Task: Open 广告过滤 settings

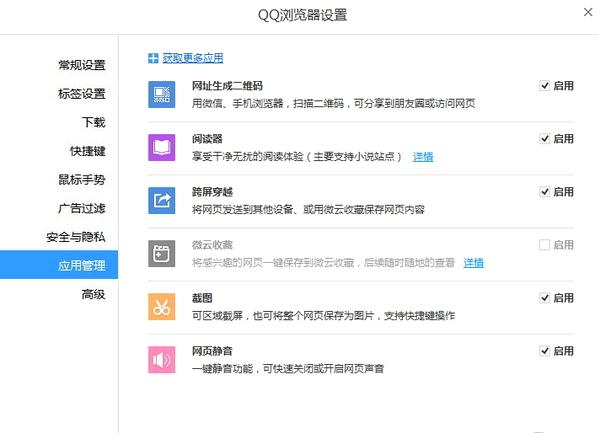Action: [82, 208]
